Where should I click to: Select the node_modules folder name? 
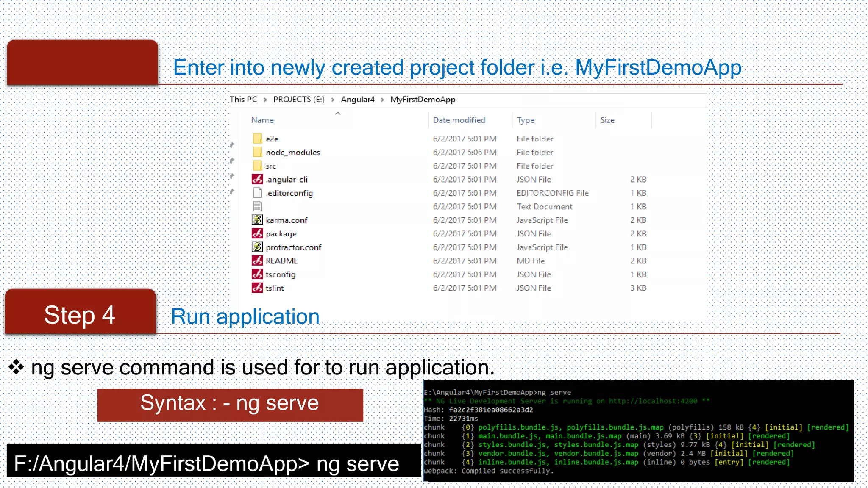pos(293,152)
